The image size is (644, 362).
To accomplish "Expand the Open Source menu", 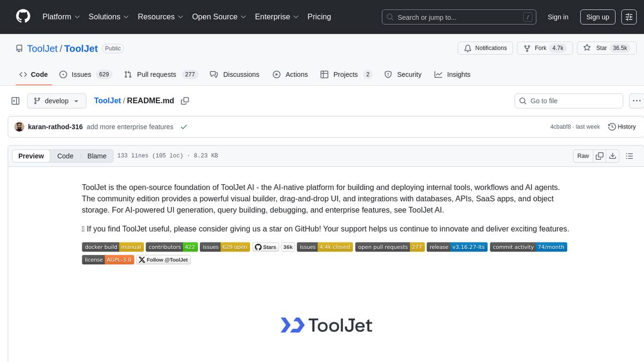I will (x=219, y=17).
